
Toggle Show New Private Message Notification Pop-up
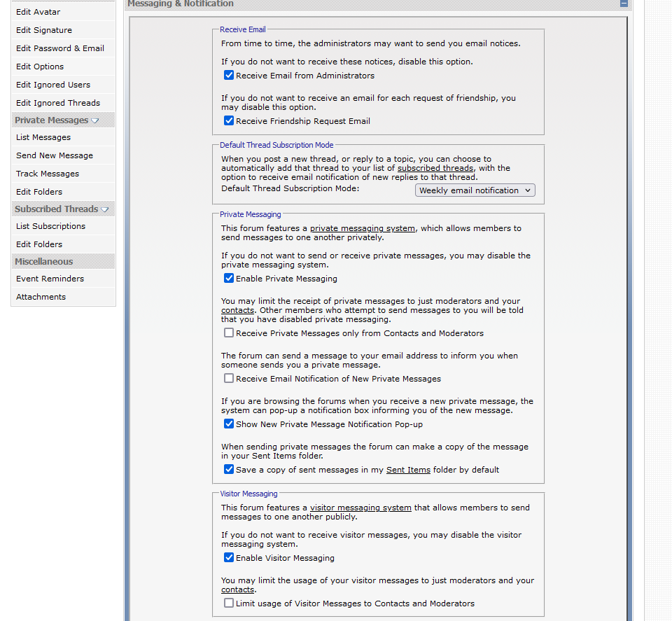(229, 424)
